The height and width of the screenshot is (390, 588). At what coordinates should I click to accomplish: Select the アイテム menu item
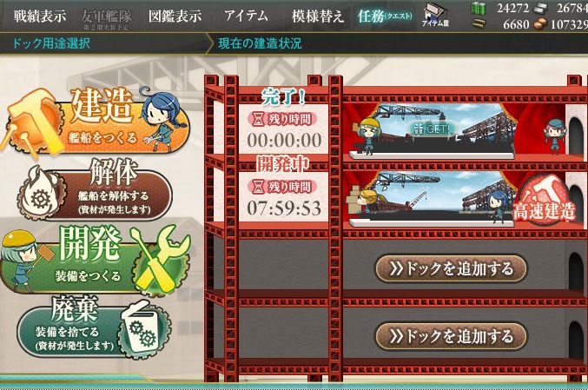pyautogui.click(x=246, y=17)
